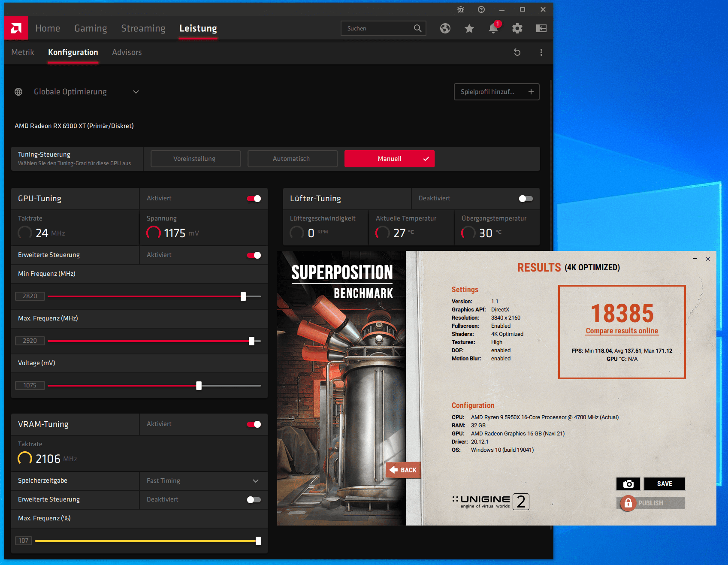
Task: Click the PUBLISH button
Action: pyautogui.click(x=651, y=503)
